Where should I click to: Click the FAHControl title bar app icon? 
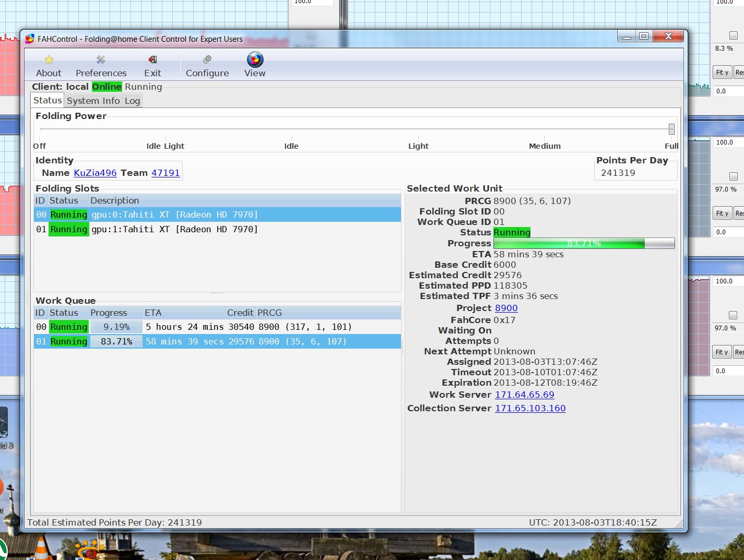(x=30, y=39)
